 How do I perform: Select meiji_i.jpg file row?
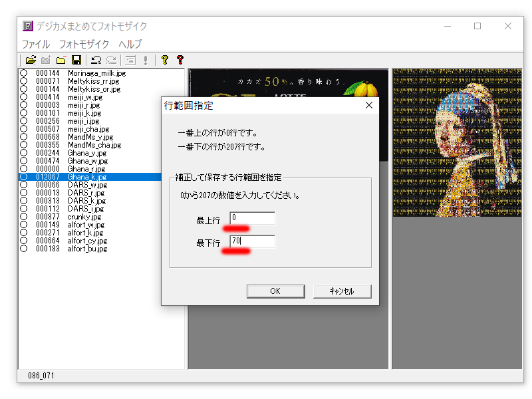[90, 121]
